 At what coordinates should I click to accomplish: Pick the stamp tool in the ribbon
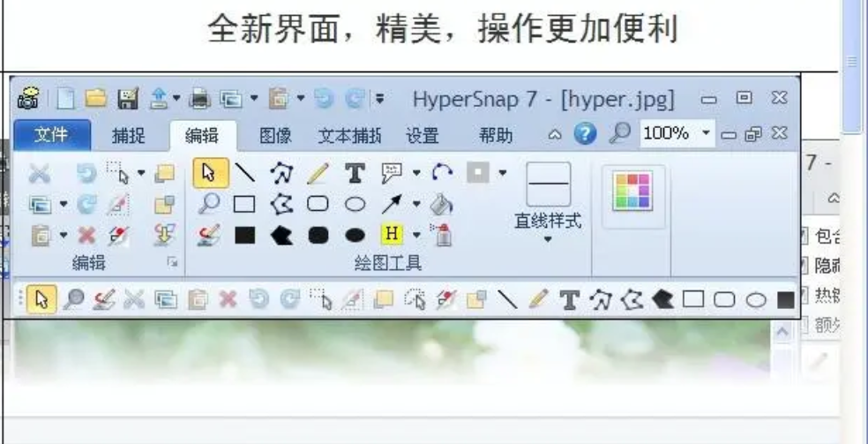209,236
